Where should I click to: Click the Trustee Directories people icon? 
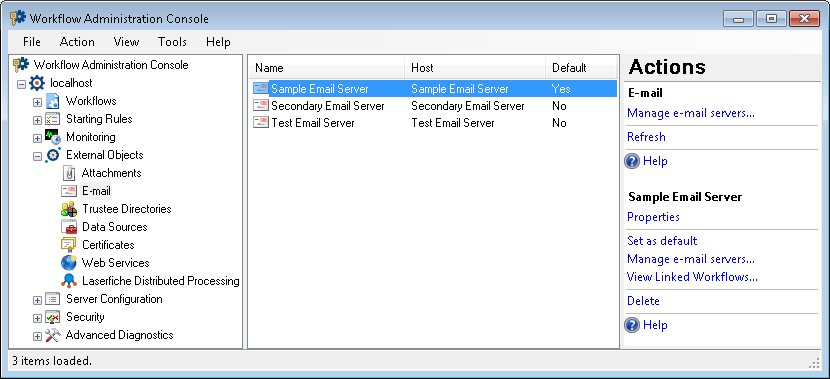pyautogui.click(x=69, y=209)
